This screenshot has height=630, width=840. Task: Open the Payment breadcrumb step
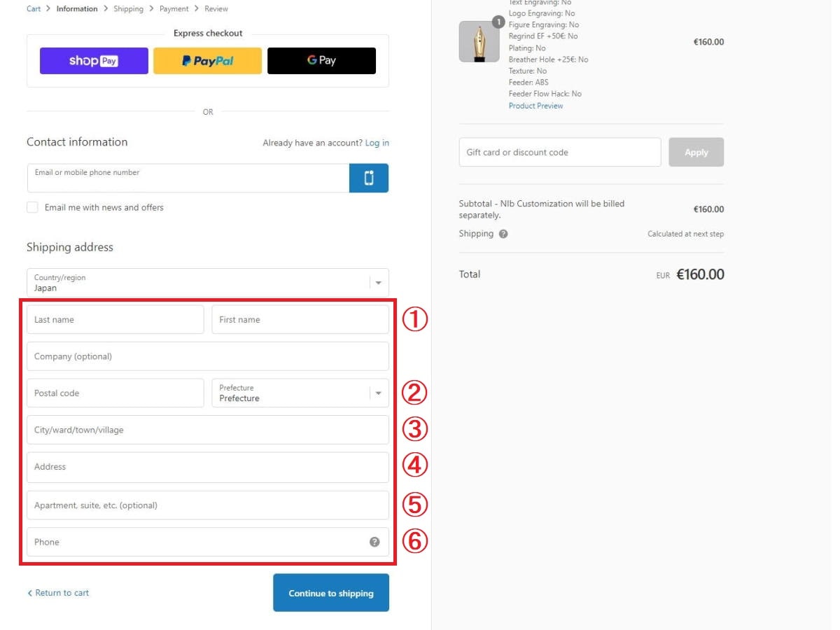[174, 9]
